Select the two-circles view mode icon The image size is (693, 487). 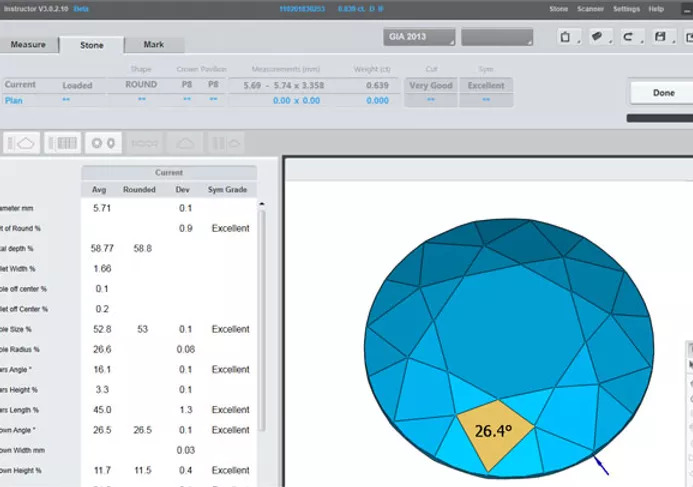pyautogui.click(x=103, y=142)
